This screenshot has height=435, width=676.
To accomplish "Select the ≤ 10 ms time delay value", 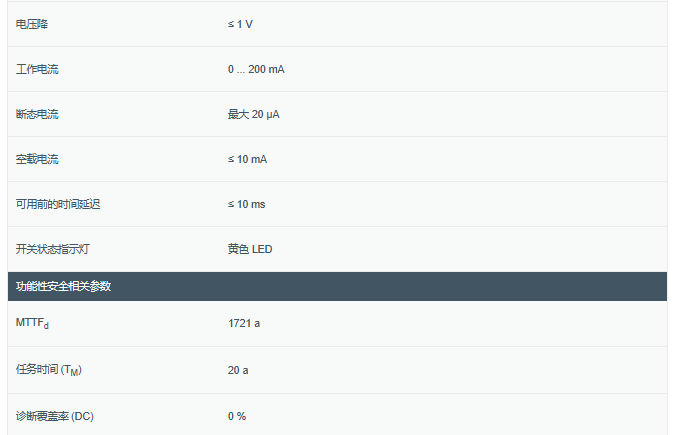I will [x=246, y=204].
